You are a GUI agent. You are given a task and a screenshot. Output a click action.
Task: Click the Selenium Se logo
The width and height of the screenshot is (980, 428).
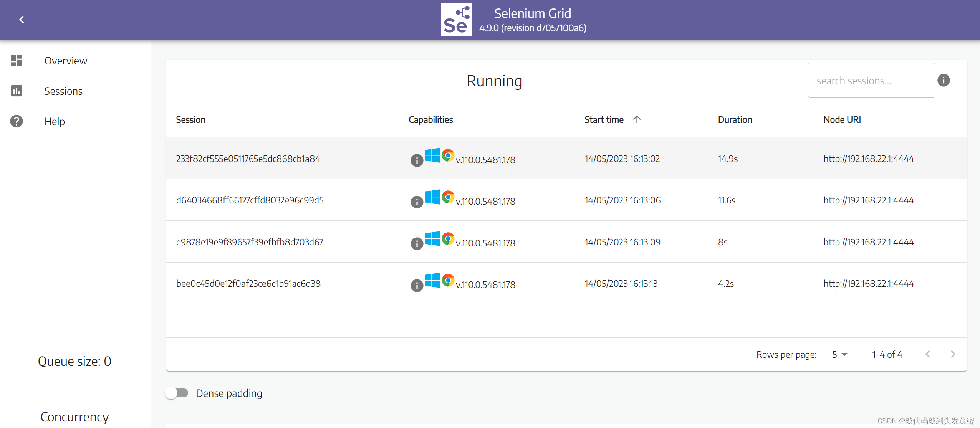coord(456,20)
